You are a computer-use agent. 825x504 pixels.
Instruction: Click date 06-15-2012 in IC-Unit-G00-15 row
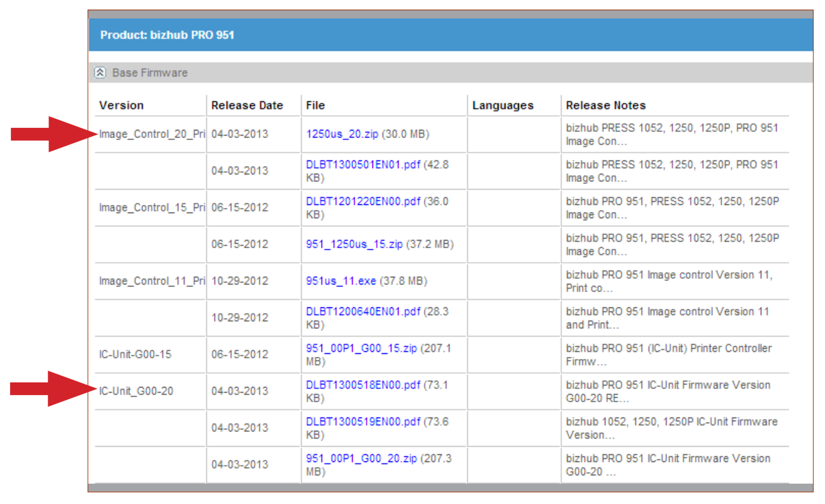point(240,354)
